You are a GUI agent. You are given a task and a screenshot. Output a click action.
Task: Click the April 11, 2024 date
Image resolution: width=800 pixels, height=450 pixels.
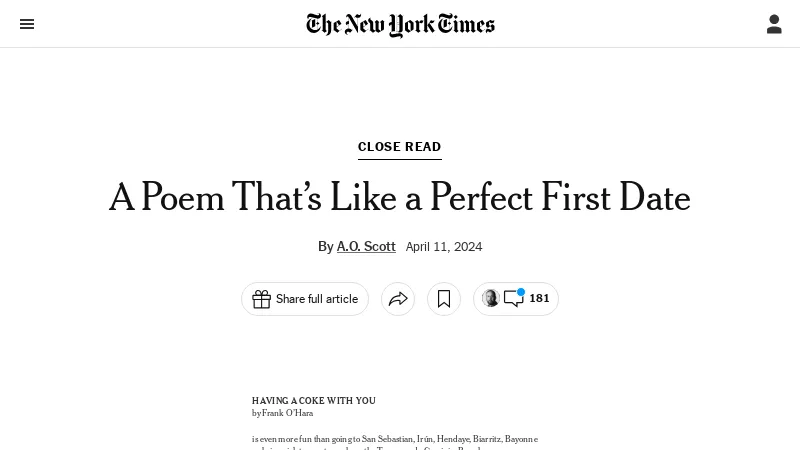[444, 246]
